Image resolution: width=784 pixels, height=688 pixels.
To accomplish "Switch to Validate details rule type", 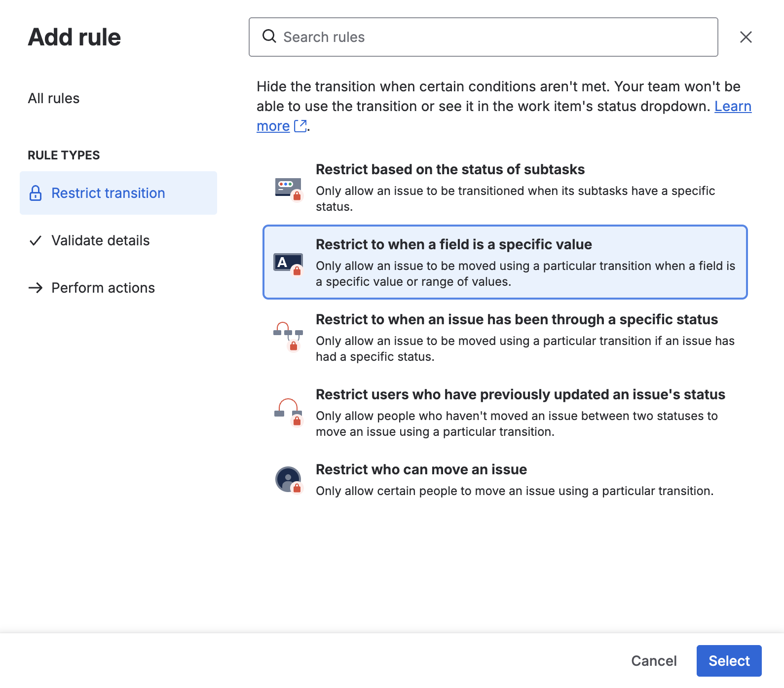I will [101, 241].
